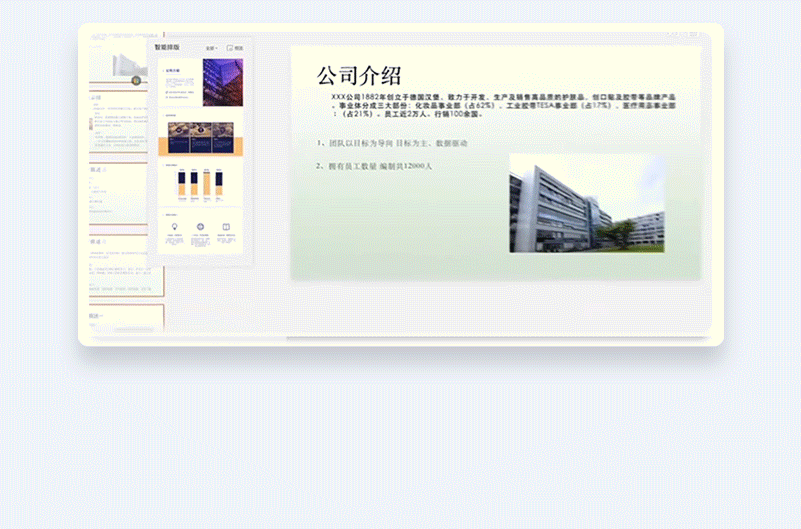
Task: Click the XXX公司 1882年 description paragraph
Action: [503, 106]
